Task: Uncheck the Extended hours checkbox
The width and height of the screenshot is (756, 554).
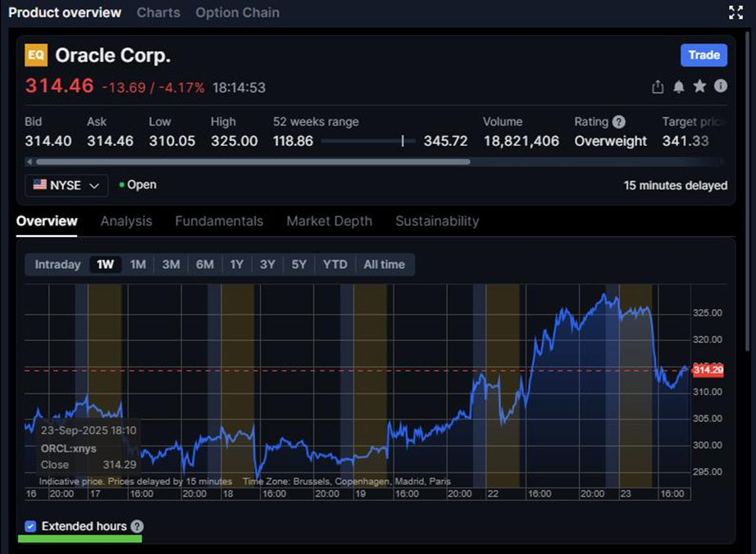Action: 30,526
